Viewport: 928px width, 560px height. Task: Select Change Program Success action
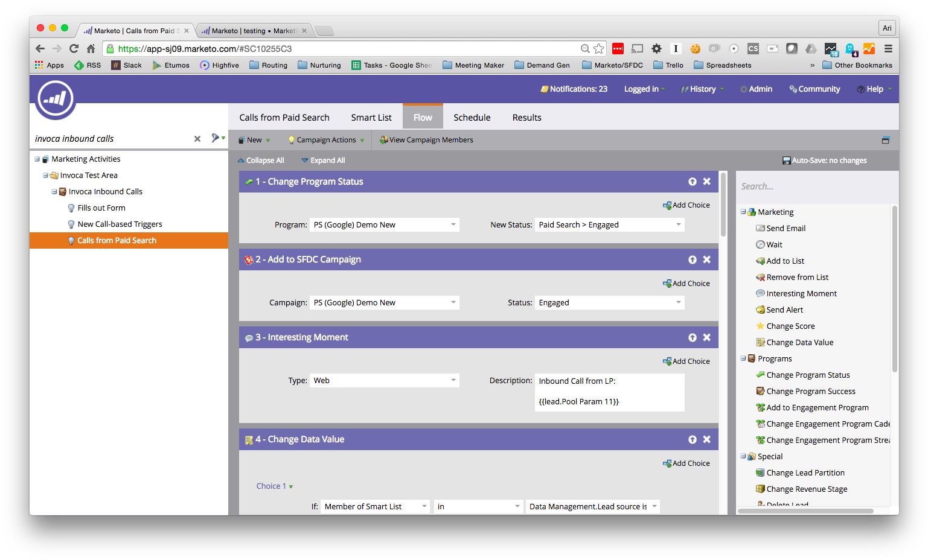point(806,391)
